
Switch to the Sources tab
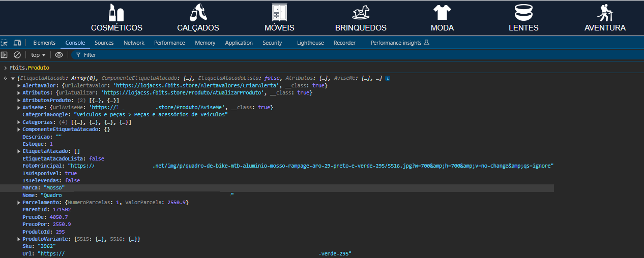(x=104, y=43)
